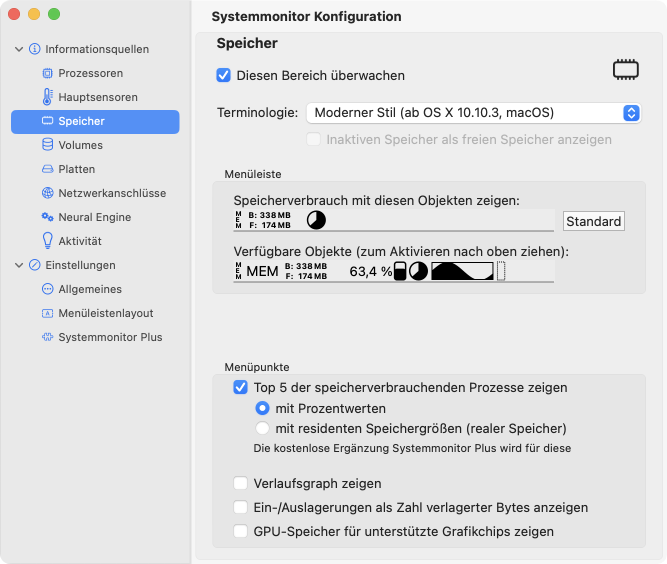Click the Netzwerkanschlüsse globe icon

point(48,193)
